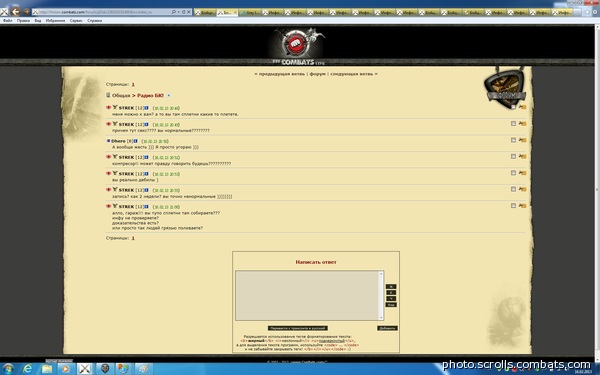Click reply icon beside 'меня можно к вам' post

point(522,107)
